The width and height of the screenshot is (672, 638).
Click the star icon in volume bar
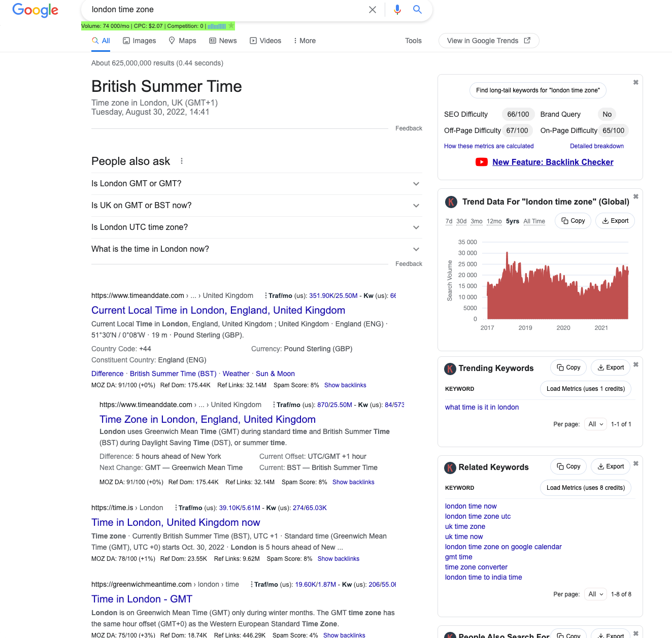point(231,26)
